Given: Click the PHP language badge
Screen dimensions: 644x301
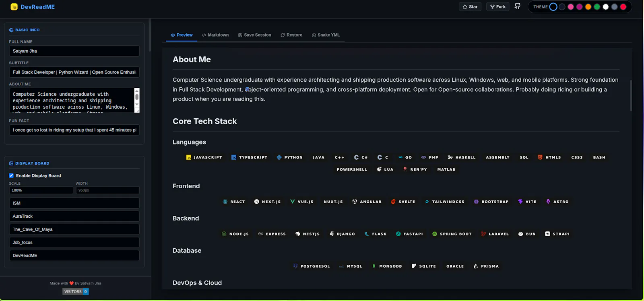Looking at the screenshot, I should 429,157.
